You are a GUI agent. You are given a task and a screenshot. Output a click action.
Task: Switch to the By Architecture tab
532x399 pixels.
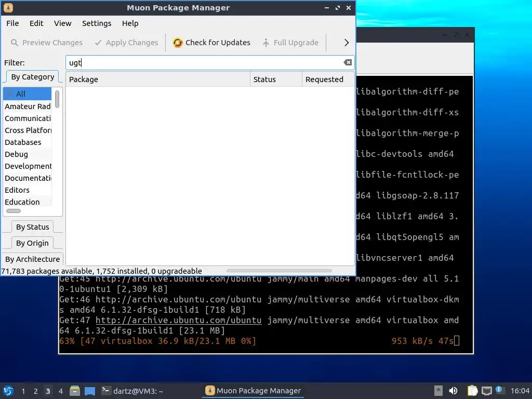tap(33, 259)
